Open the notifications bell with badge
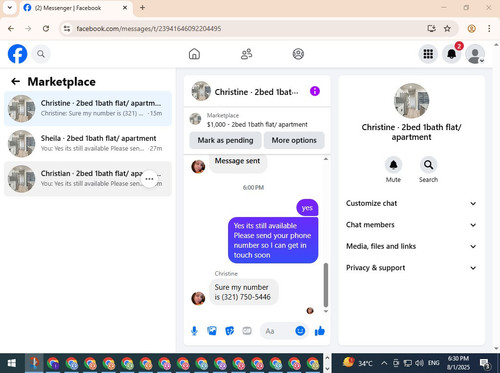500x373 pixels. point(452,54)
